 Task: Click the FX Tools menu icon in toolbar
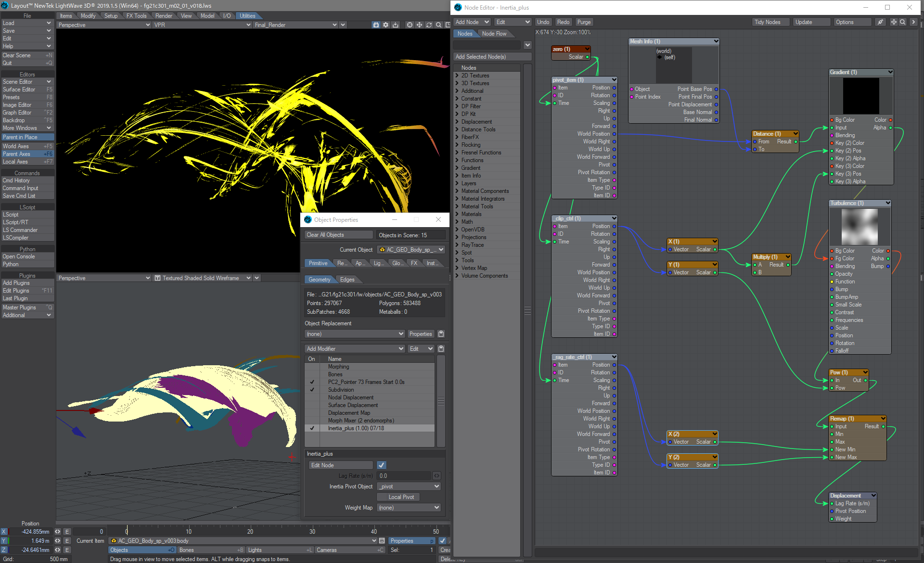[139, 15]
